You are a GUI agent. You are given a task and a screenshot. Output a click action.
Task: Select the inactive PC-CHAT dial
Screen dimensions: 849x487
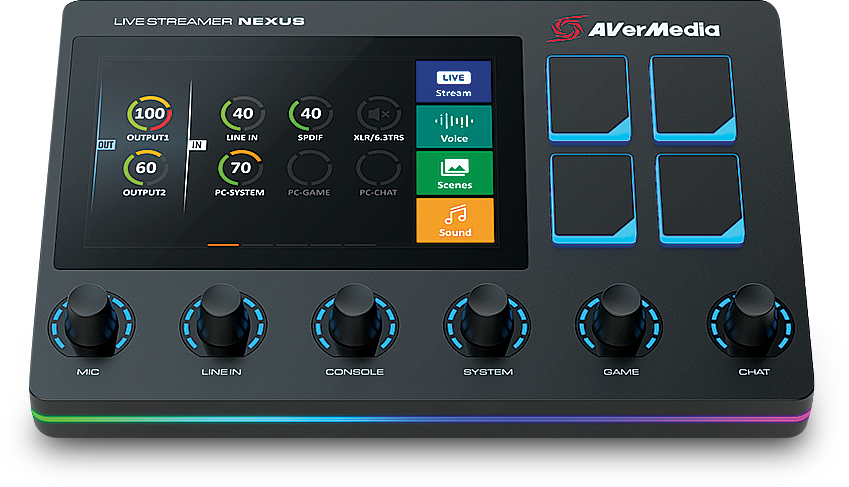pos(378,168)
